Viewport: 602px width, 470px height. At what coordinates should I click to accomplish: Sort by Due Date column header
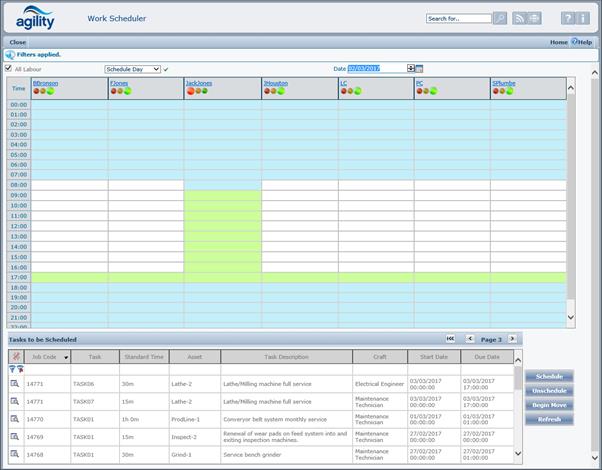coord(487,357)
